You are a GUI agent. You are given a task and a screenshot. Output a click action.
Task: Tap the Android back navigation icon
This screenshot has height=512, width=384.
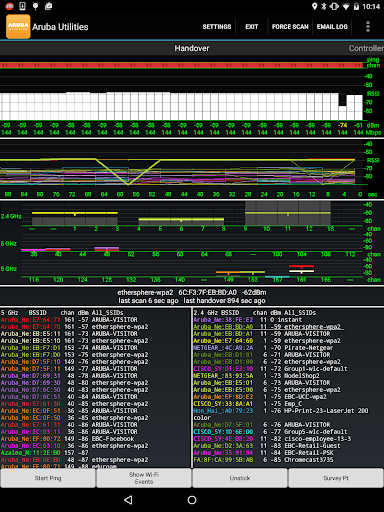128,500
